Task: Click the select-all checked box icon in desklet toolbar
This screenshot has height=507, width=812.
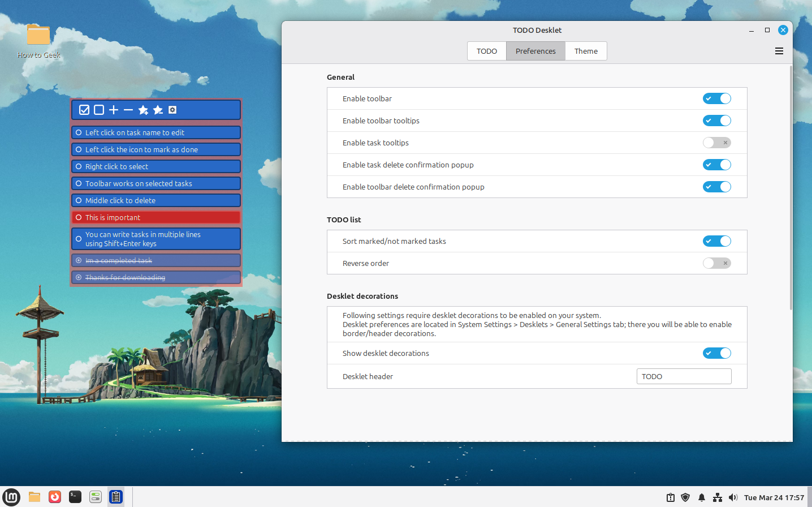Action: (84, 110)
